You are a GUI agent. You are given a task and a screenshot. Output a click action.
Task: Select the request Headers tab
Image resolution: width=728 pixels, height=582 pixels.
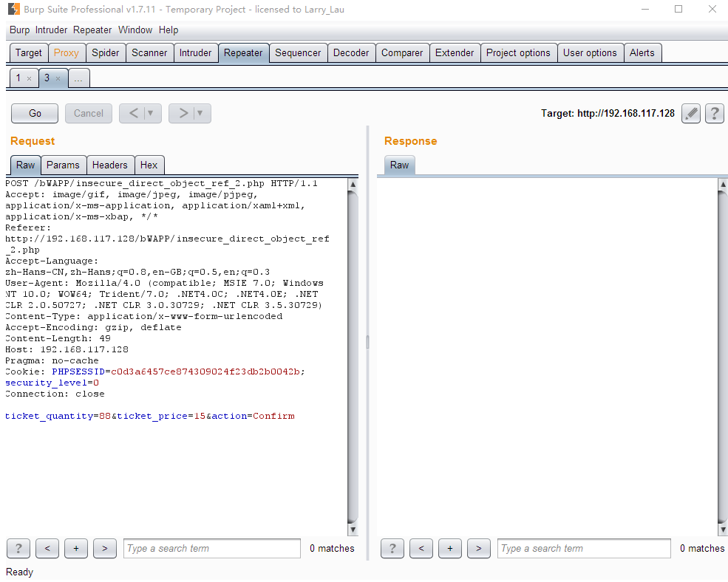click(110, 165)
